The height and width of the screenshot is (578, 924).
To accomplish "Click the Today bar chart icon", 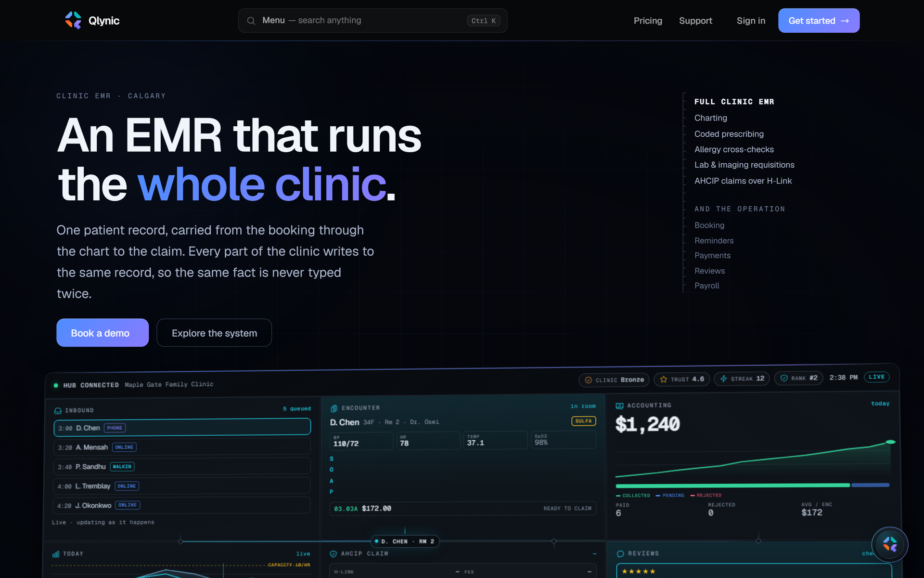I will click(56, 554).
